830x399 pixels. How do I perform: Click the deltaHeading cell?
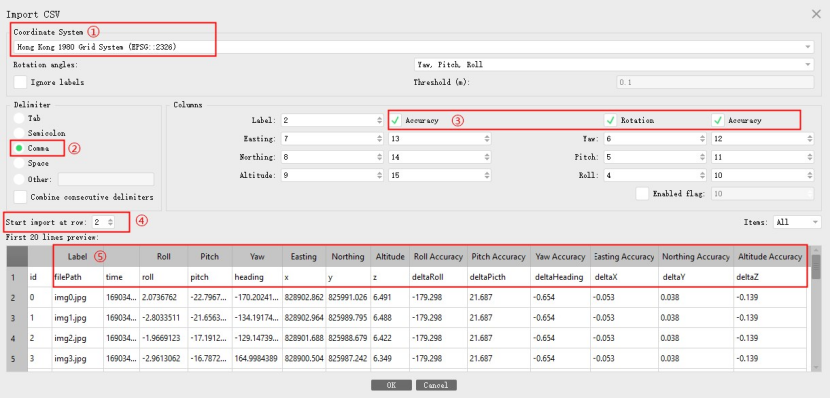pyautogui.click(x=561, y=277)
